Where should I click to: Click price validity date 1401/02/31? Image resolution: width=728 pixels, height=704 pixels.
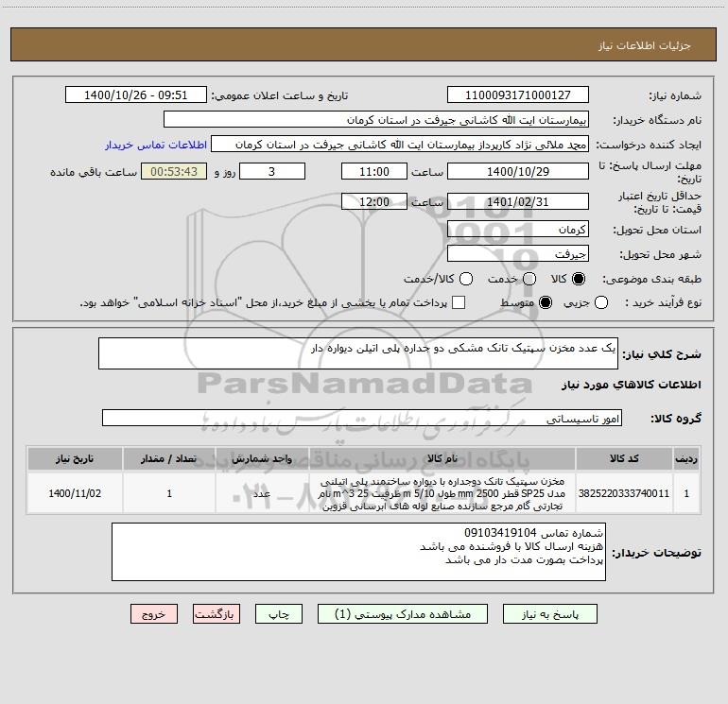tap(518, 201)
